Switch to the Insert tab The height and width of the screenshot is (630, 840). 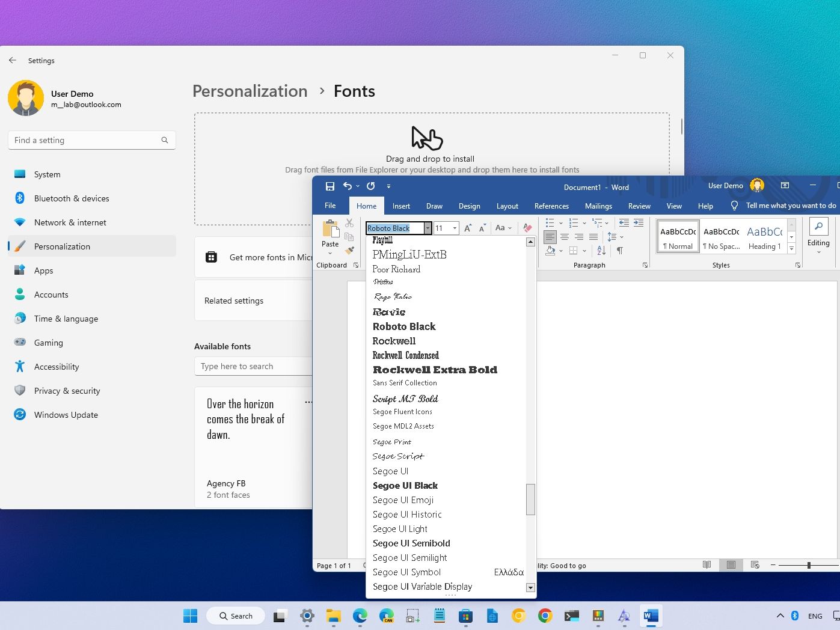(x=401, y=206)
